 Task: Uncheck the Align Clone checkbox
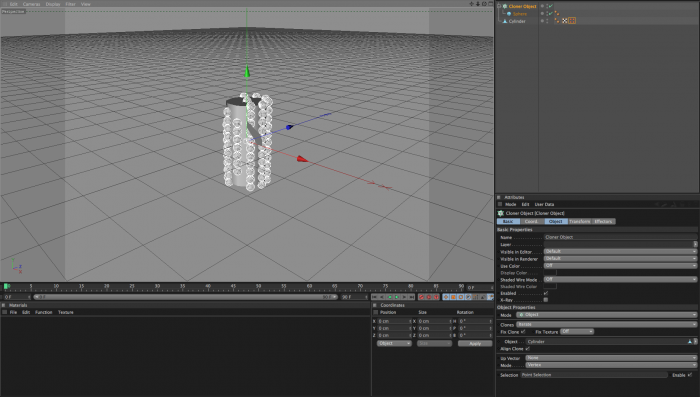(x=528, y=349)
